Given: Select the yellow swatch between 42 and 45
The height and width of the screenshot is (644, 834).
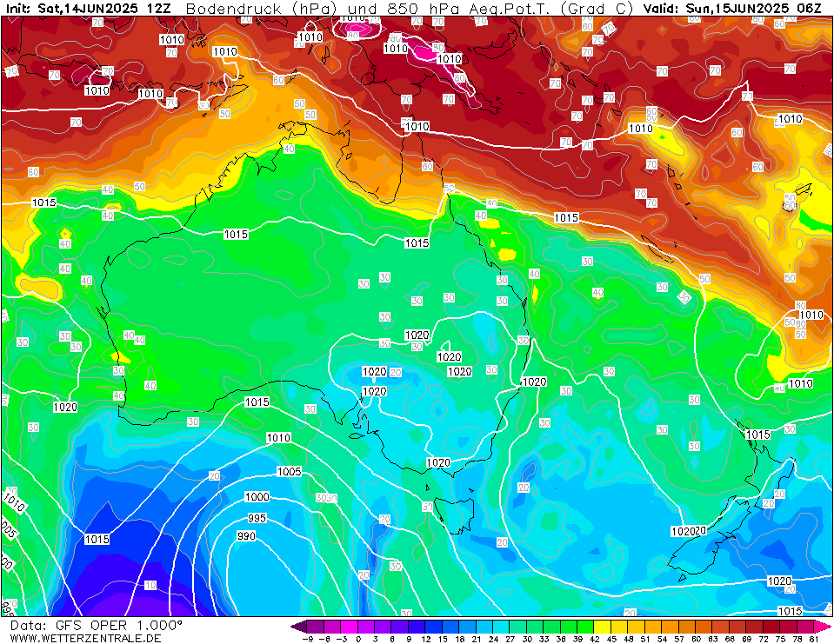Looking at the screenshot, I should click(x=603, y=626).
